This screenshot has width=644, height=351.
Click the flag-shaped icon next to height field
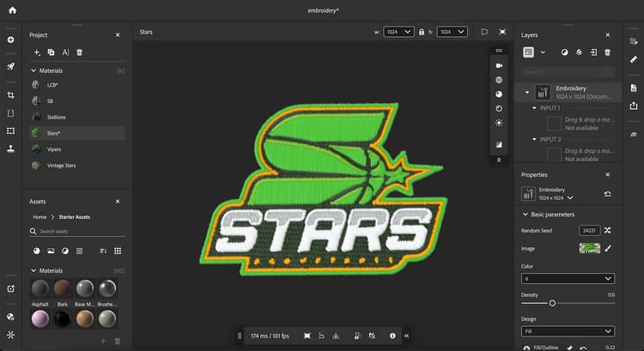484,32
